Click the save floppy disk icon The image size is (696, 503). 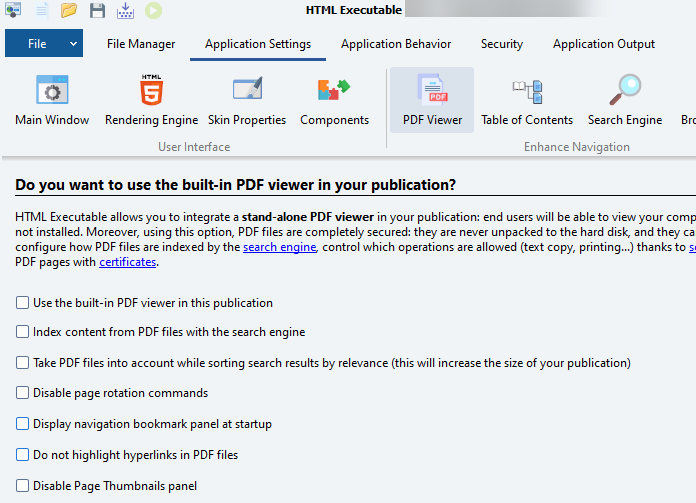coord(97,11)
